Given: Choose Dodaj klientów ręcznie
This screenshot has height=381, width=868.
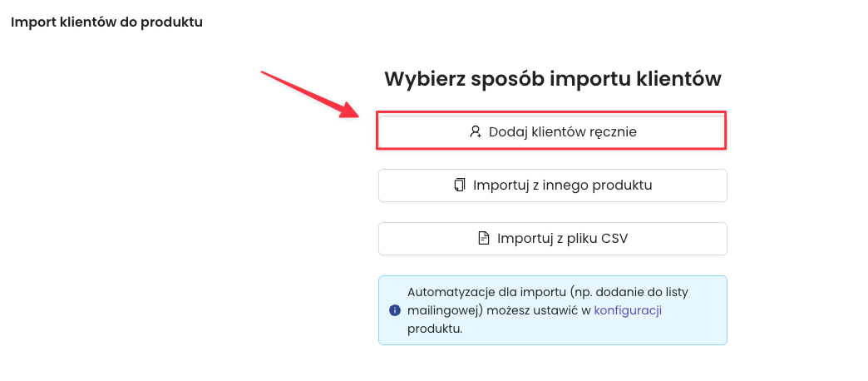Looking at the screenshot, I should point(552,131).
